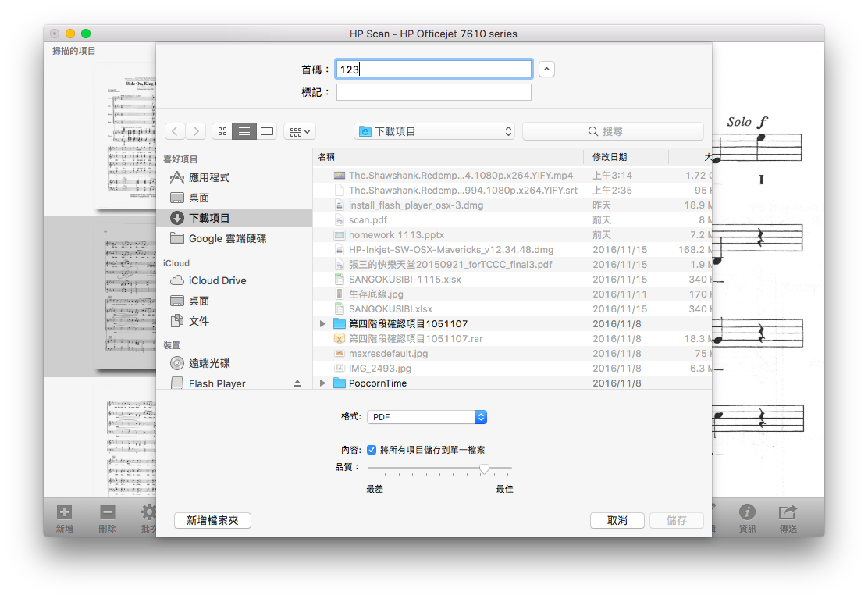Toggle save all items to single file
Screen dimensions: 868x599
pos(372,450)
